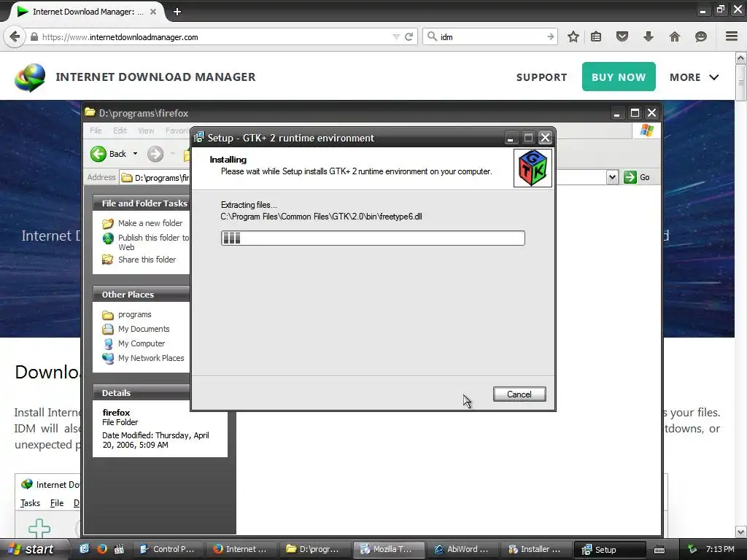Open the downloads arrow icon
The height and width of the screenshot is (560, 747).
pos(649,36)
